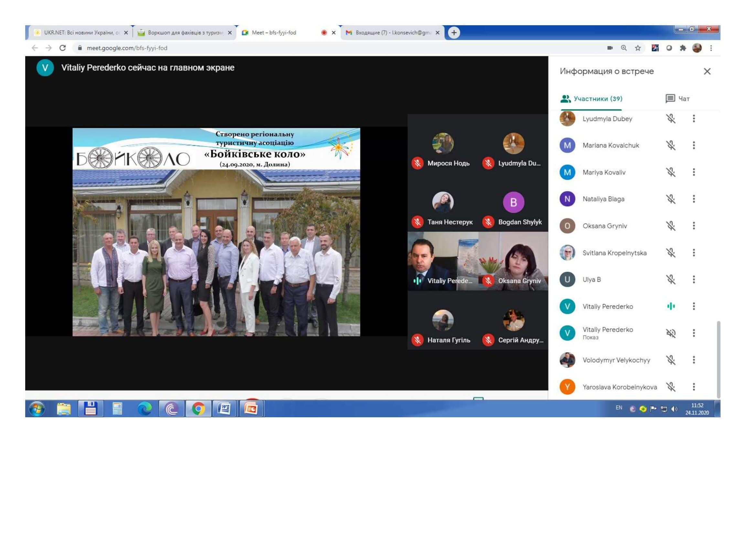Mute Svitlana Kropelnytska in the participant list

click(671, 253)
